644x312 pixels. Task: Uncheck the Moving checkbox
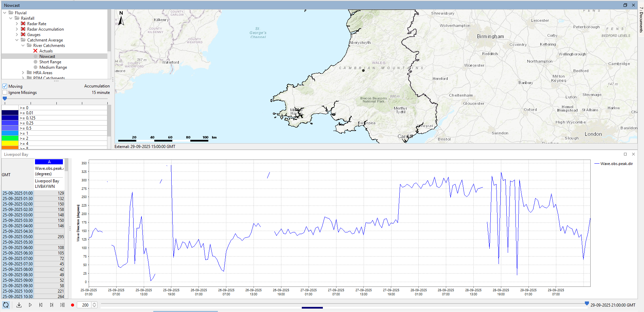click(5, 86)
